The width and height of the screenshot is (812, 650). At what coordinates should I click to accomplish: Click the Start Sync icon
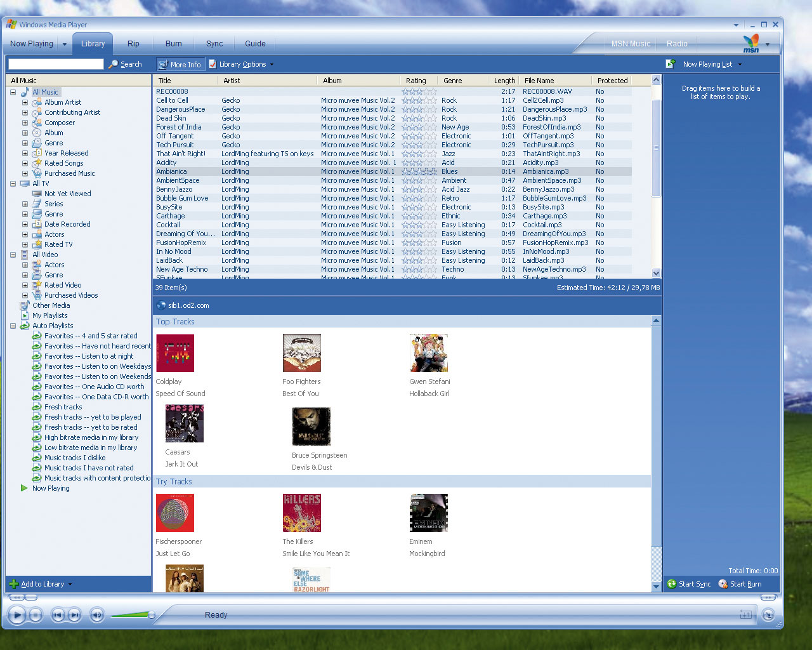672,584
